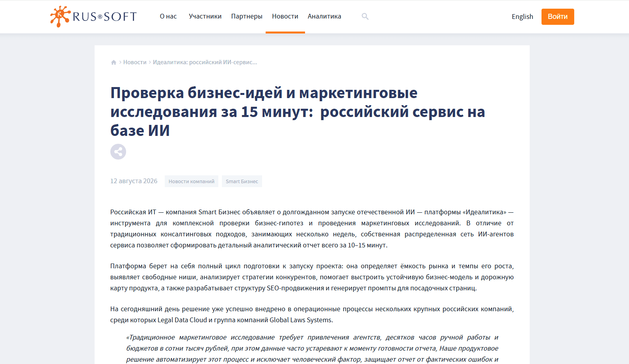Open the Участники menu item

[205, 17]
